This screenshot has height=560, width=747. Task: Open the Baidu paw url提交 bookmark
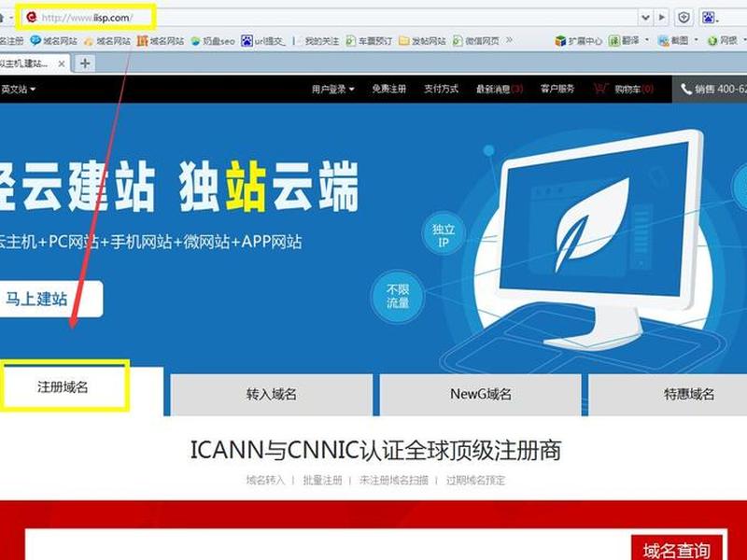pos(263,41)
